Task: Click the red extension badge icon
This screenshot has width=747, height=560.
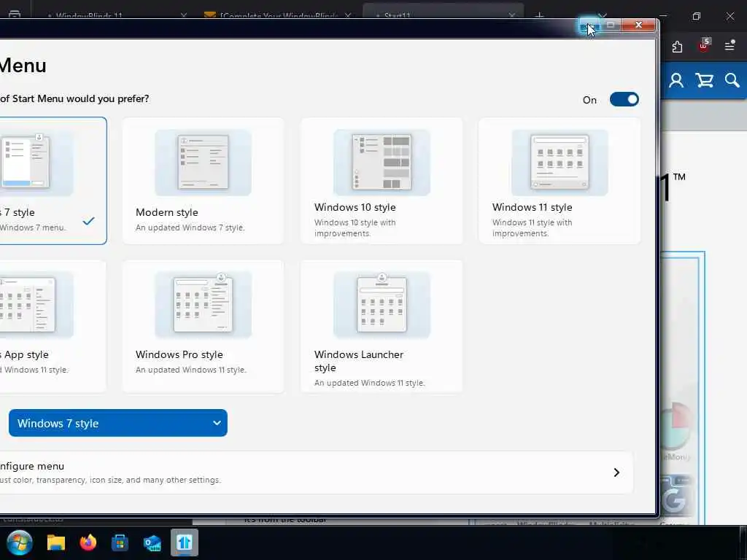Action: [704, 45]
